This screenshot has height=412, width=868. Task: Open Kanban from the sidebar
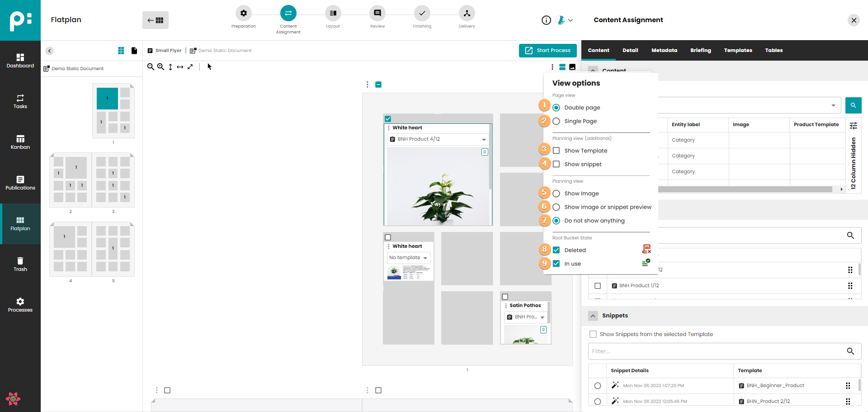(20, 142)
